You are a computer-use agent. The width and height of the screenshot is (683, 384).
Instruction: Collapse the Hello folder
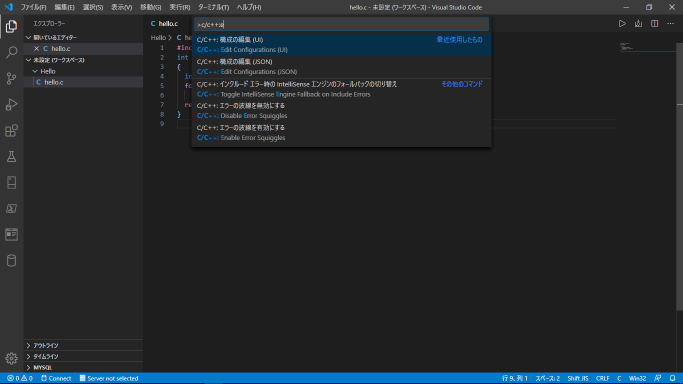[x=83, y=71]
